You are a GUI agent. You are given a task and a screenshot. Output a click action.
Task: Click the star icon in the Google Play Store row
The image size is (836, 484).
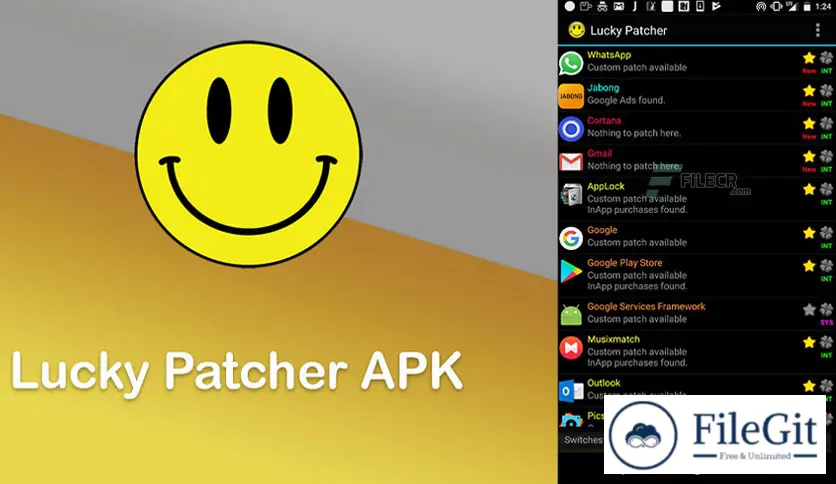809,265
